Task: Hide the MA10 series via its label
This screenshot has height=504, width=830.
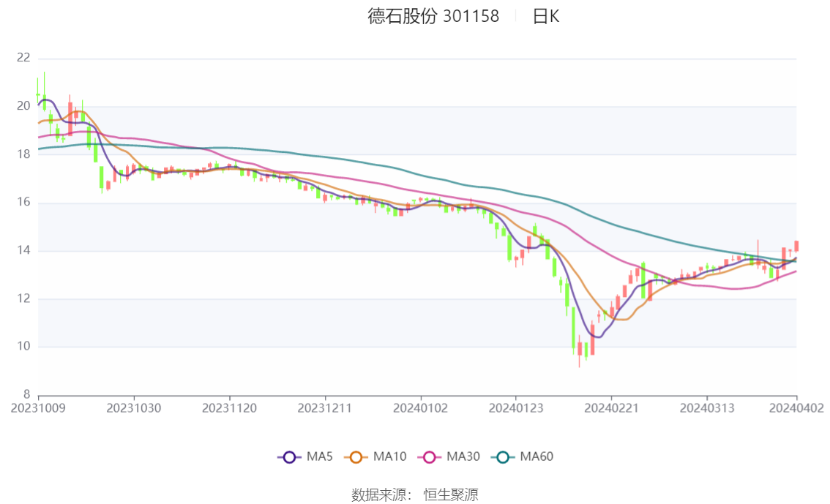Action: coord(389,457)
